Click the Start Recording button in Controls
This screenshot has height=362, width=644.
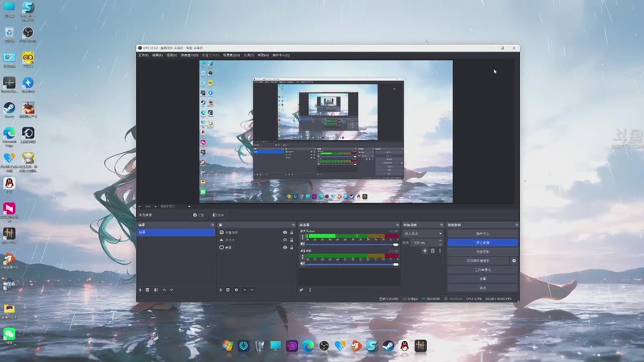(x=482, y=252)
